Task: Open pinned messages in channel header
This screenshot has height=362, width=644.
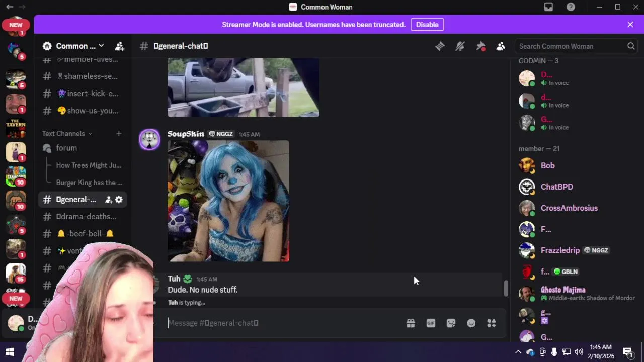Action: tap(480, 46)
